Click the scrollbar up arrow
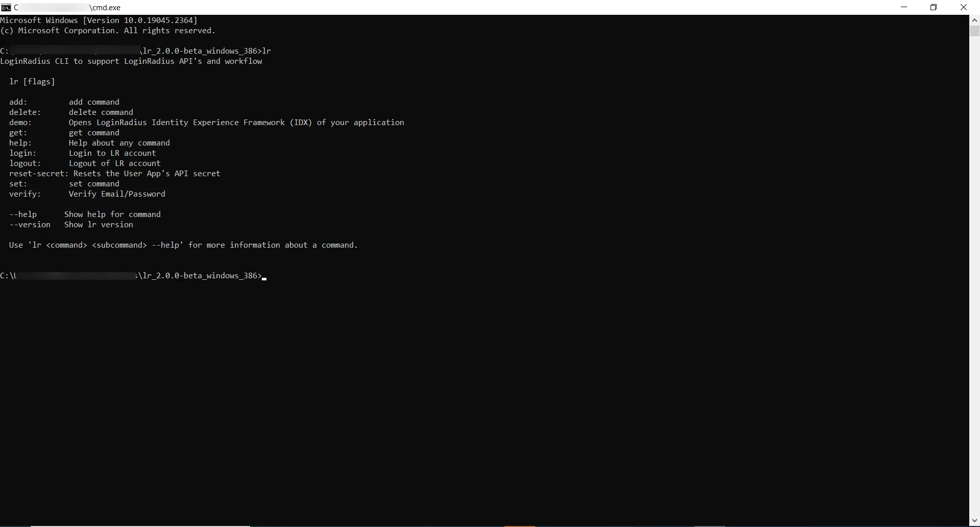 coord(974,19)
